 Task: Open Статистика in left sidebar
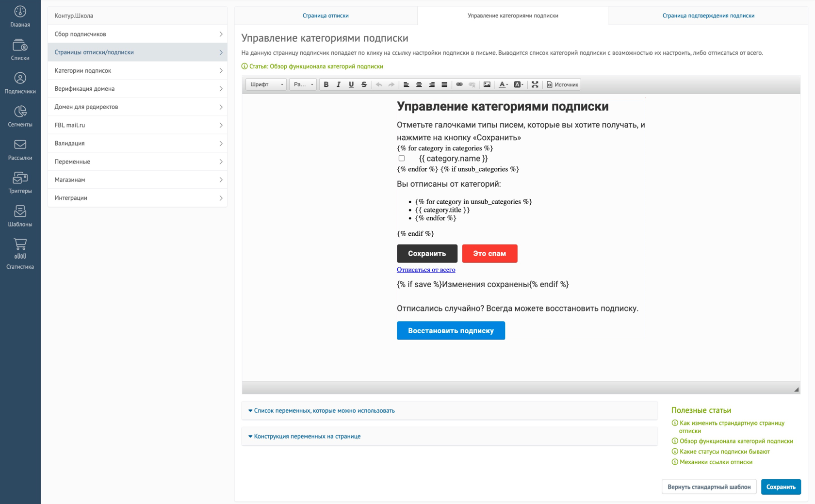coord(20,254)
